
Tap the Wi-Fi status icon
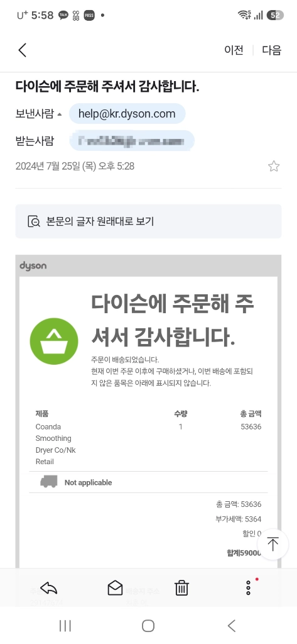tap(244, 16)
